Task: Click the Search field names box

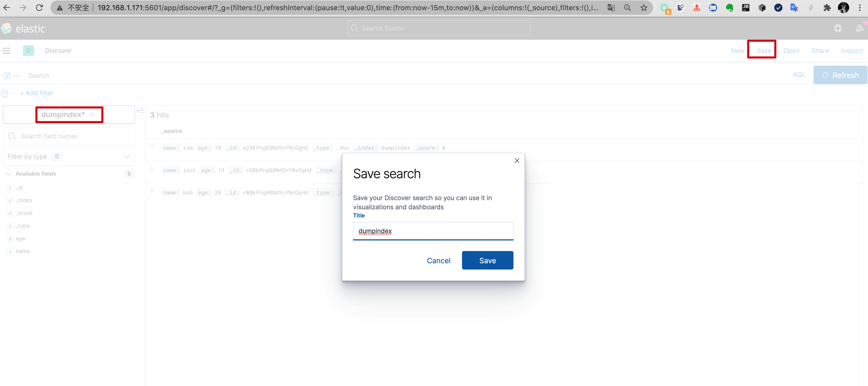Action: pyautogui.click(x=69, y=136)
